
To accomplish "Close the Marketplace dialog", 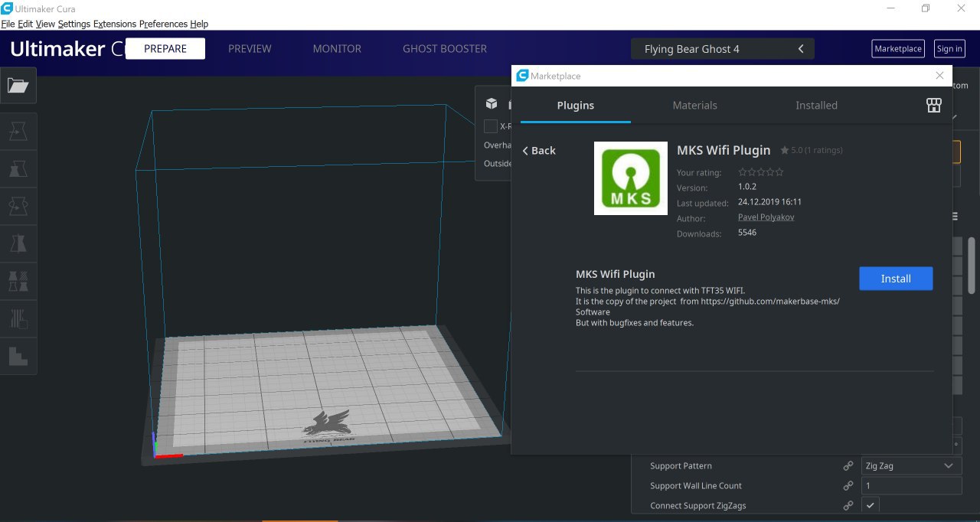I will pyautogui.click(x=940, y=75).
